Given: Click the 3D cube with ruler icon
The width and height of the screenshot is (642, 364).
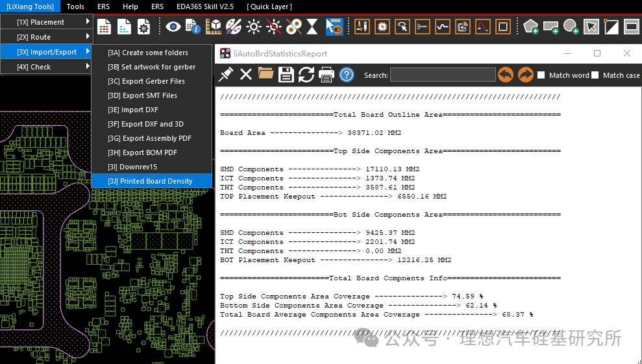Looking at the screenshot, I should [x=214, y=27].
